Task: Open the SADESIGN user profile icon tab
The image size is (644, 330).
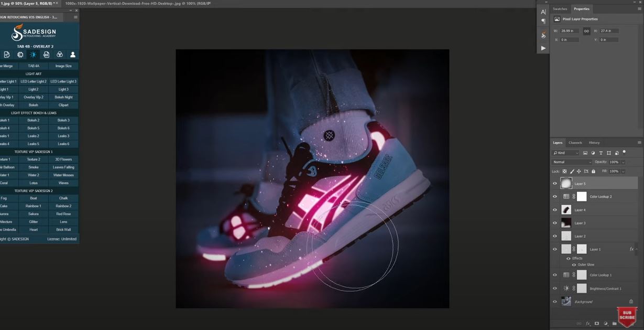Action: 73,55
